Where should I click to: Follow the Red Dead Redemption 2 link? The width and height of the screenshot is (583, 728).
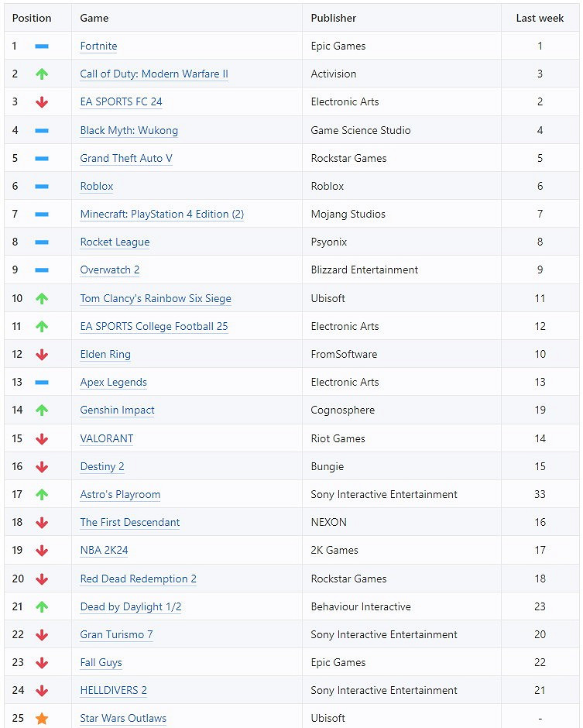[138, 579]
